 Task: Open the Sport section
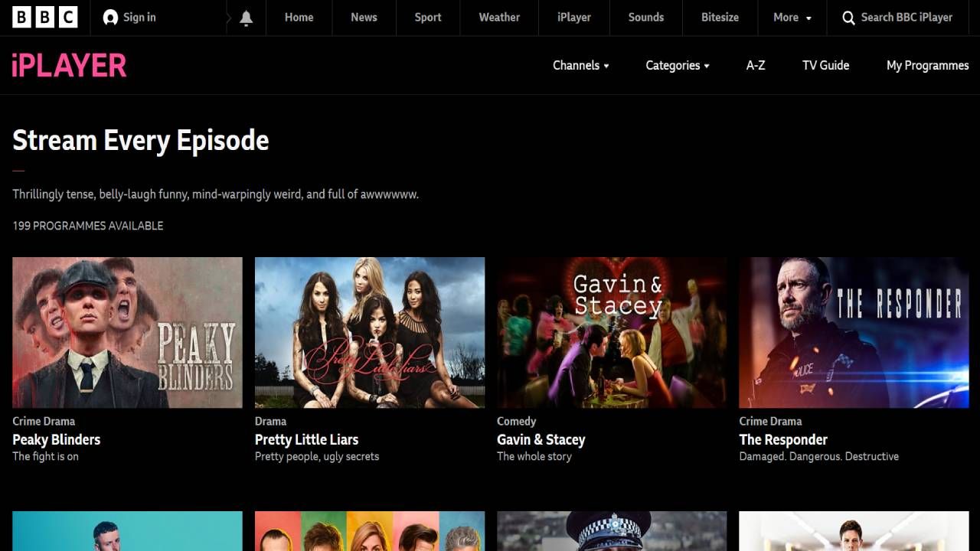(428, 18)
